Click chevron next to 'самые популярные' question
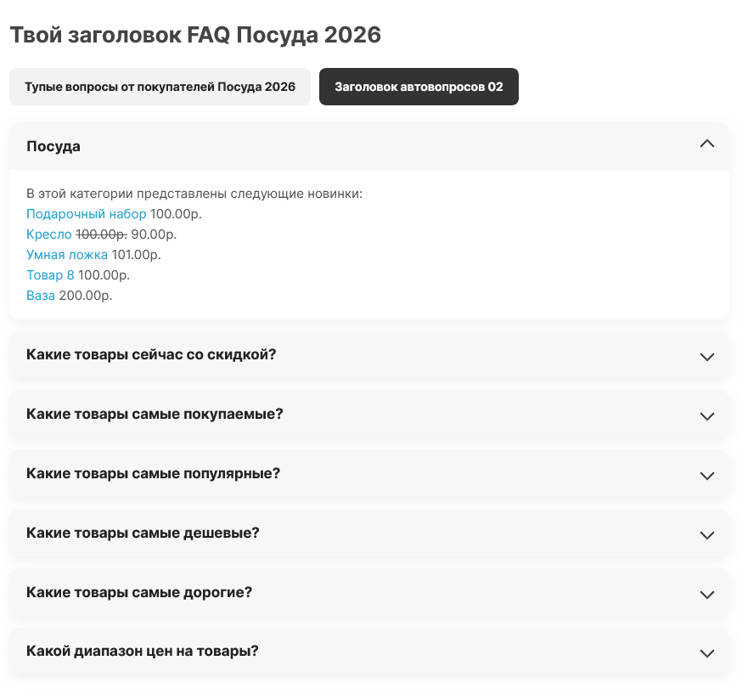Viewport: 748px width, 700px height. point(706,475)
